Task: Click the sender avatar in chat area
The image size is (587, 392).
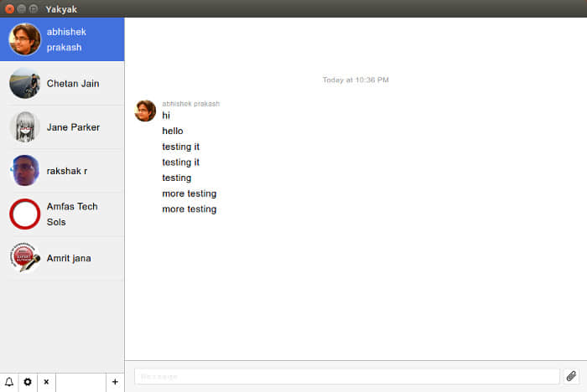Action: [145, 111]
